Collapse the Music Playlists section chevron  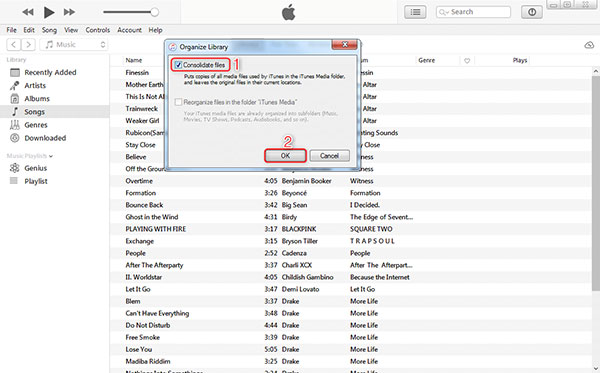(x=51, y=156)
